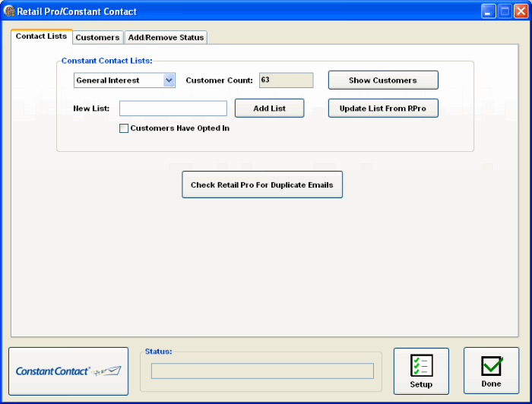Click the Retail Pro title bar icon
This screenshot has width=532, height=404.
[x=9, y=11]
